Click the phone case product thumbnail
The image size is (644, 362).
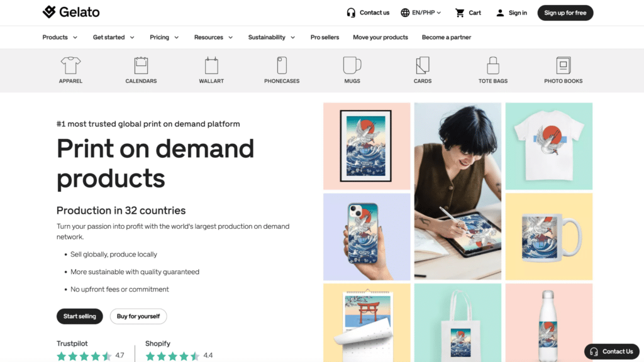coord(367,237)
